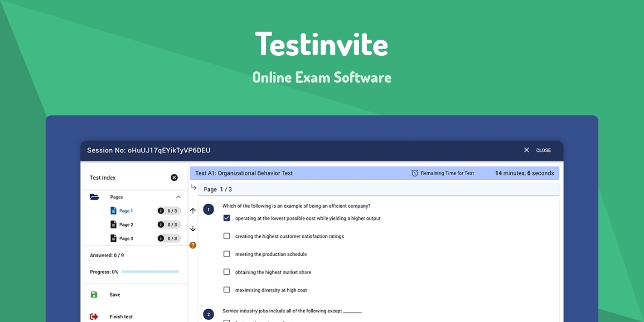The width and height of the screenshot is (644, 322).
Task: Click the Page 3 document icon
Action: (x=114, y=238)
